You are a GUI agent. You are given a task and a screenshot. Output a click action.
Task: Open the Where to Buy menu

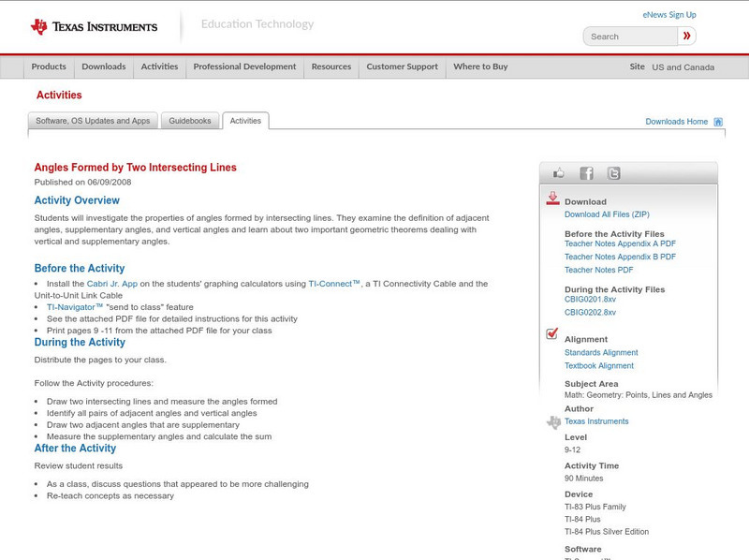point(480,66)
